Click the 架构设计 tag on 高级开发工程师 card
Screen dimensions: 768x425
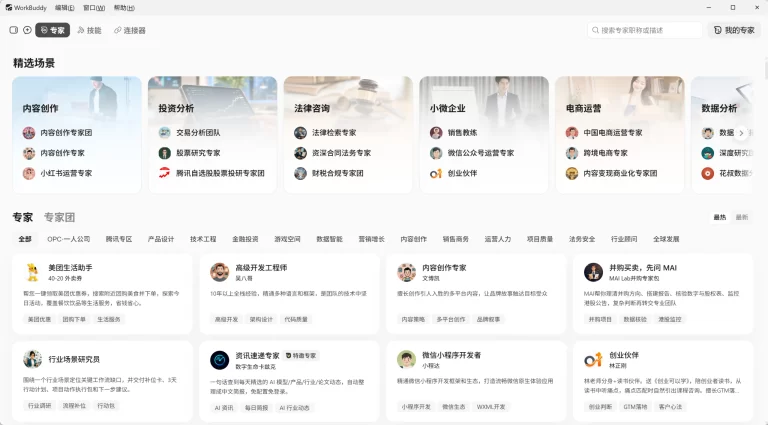pos(261,319)
